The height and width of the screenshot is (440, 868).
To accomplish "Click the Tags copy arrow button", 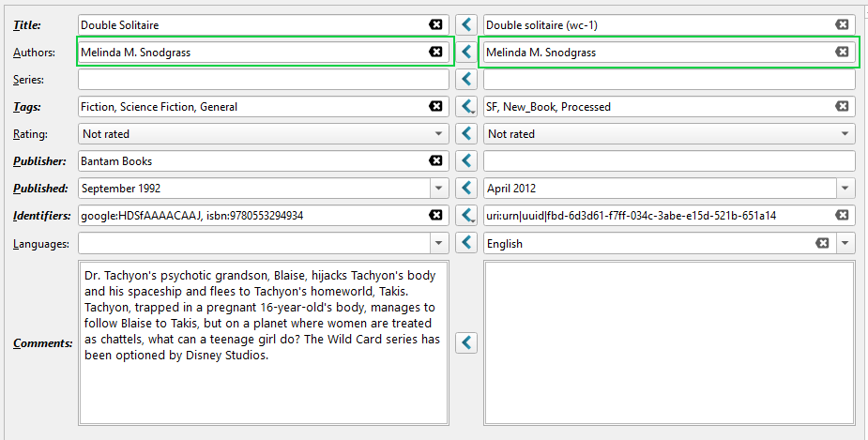I will (466, 106).
